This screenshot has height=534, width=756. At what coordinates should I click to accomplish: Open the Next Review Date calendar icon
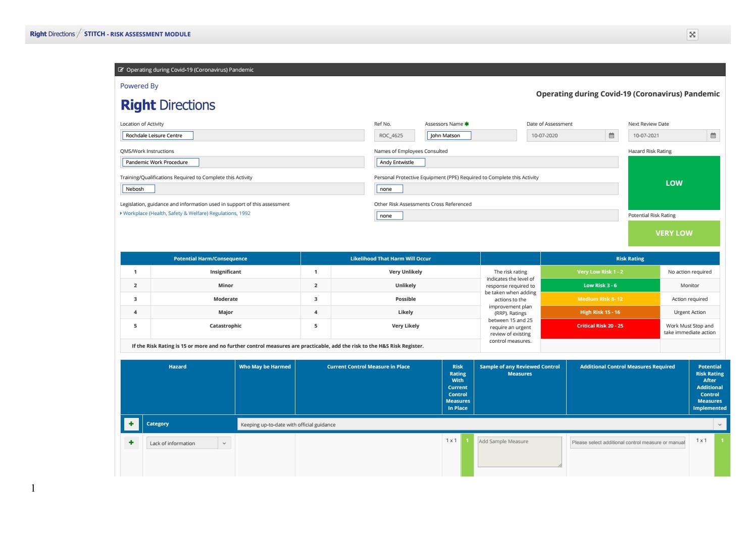pos(713,135)
